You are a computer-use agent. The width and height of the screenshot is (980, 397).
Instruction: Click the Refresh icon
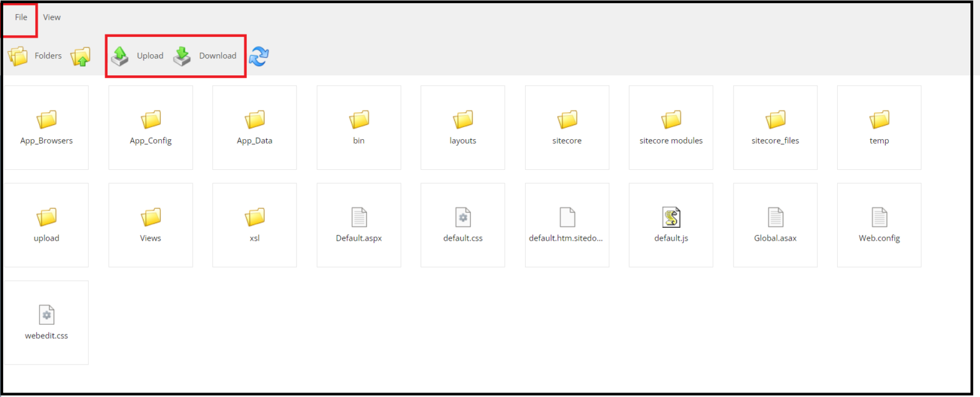260,57
